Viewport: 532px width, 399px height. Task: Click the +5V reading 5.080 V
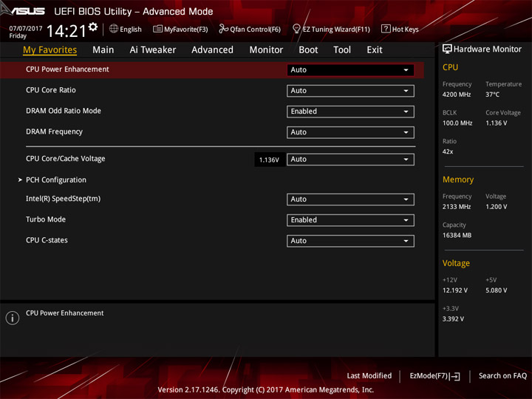[x=497, y=290]
